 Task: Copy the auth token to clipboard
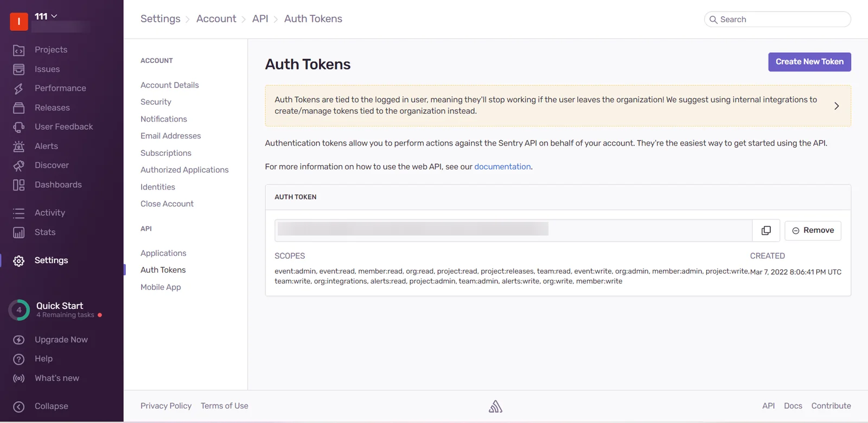tap(766, 231)
